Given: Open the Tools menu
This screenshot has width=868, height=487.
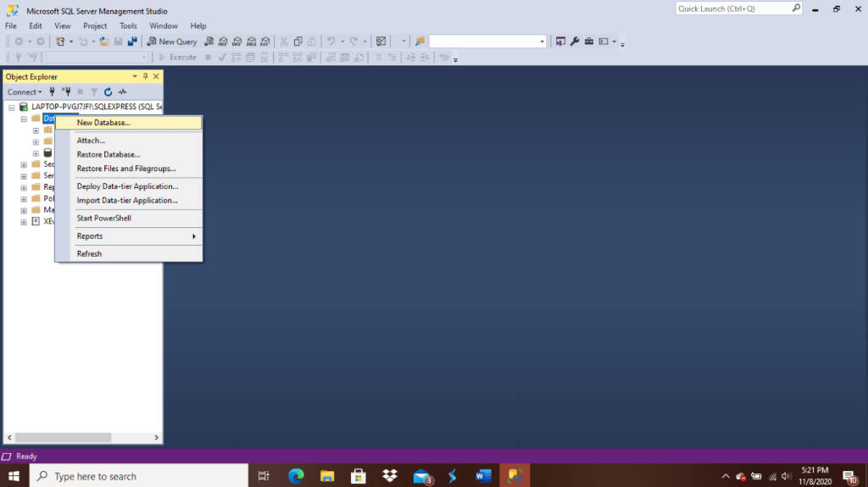Looking at the screenshot, I should click(x=128, y=26).
